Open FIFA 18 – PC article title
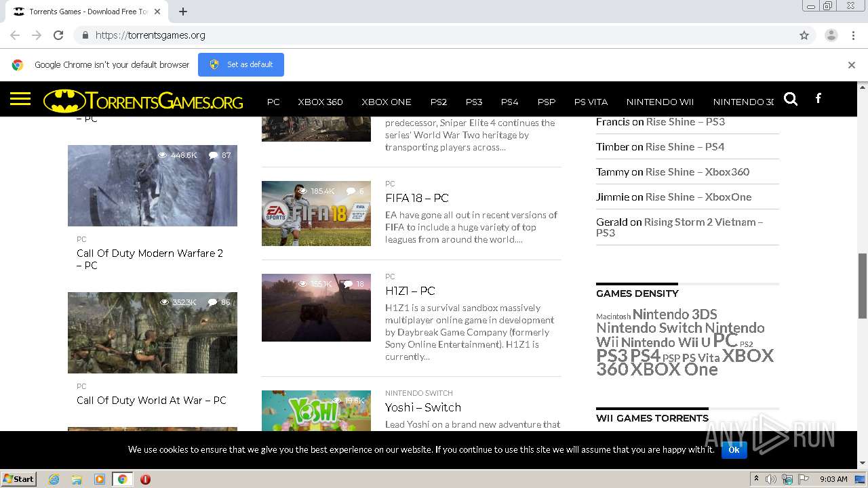Screen dimensions: 868x488 [x=417, y=198]
